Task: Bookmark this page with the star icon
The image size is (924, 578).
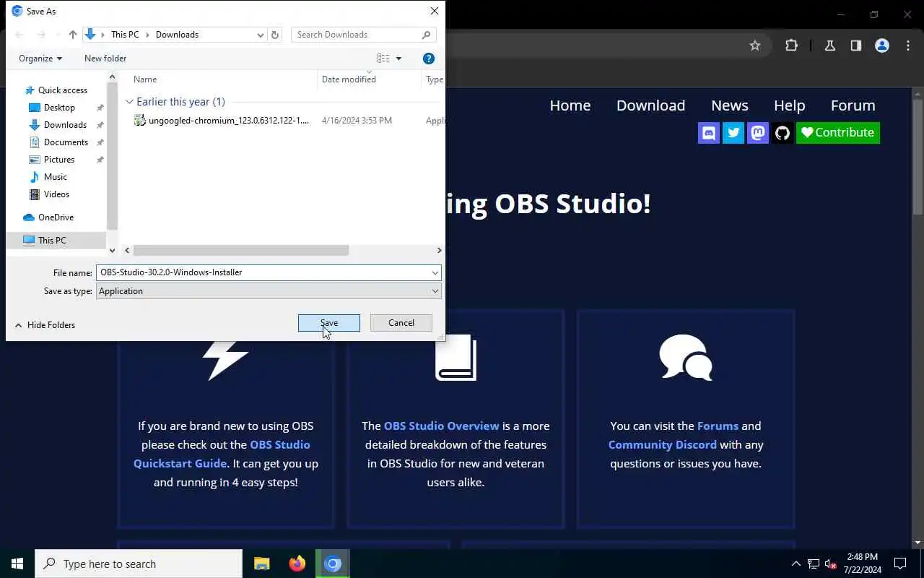Action: [x=755, y=46]
